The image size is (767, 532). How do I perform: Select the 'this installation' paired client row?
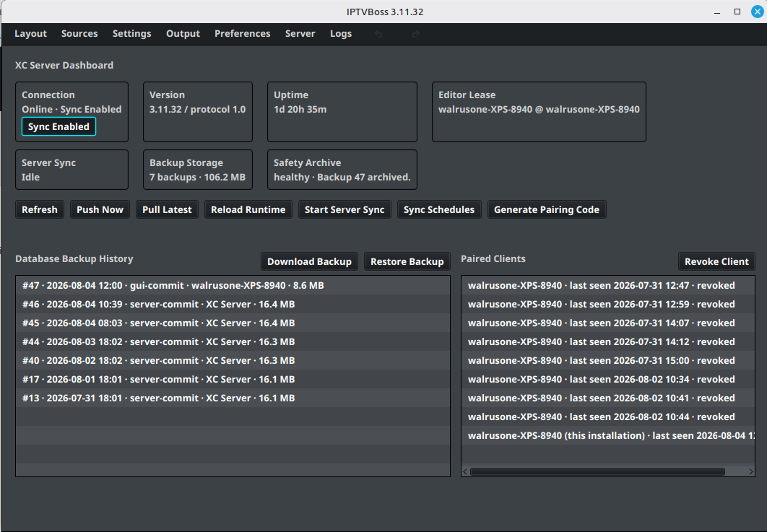[x=608, y=436]
